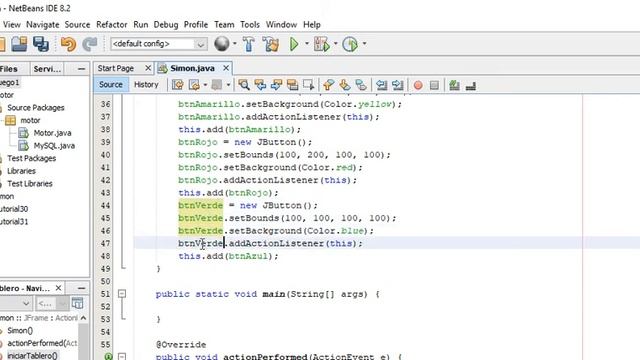The width and height of the screenshot is (640, 360).
Task: Open the Run menu
Action: tap(140, 24)
